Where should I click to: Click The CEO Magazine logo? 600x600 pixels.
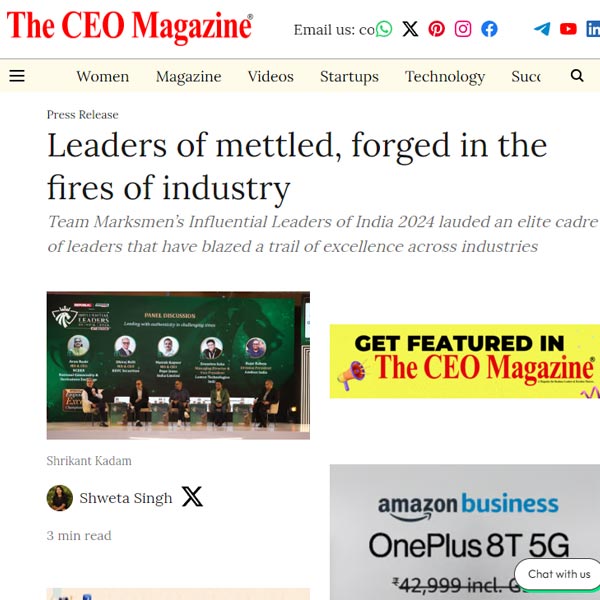click(x=130, y=26)
